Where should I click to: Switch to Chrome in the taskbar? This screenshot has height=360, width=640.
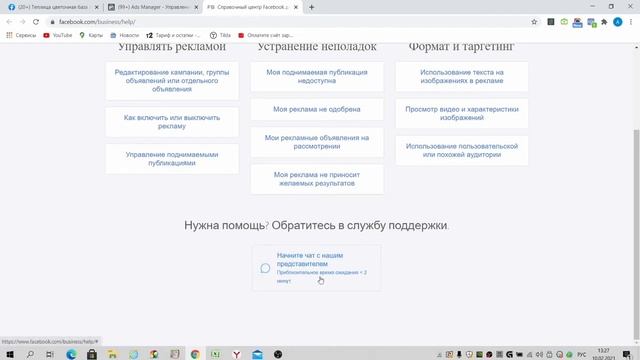tap(195, 354)
